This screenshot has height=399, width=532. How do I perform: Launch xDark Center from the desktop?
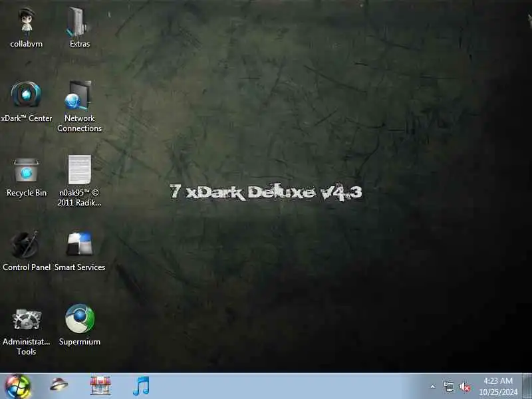(27, 102)
